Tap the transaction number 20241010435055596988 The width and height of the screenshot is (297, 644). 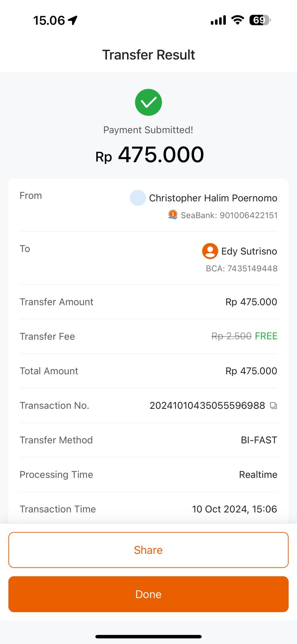207,406
